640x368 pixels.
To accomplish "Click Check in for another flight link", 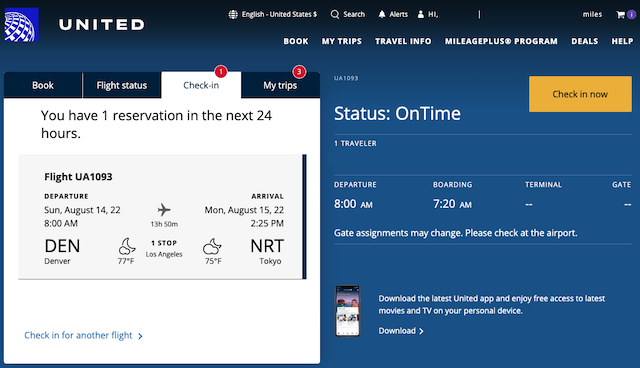I will [78, 335].
